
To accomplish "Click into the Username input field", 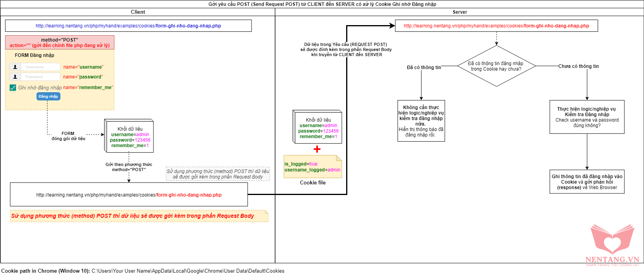I will [x=40, y=67].
